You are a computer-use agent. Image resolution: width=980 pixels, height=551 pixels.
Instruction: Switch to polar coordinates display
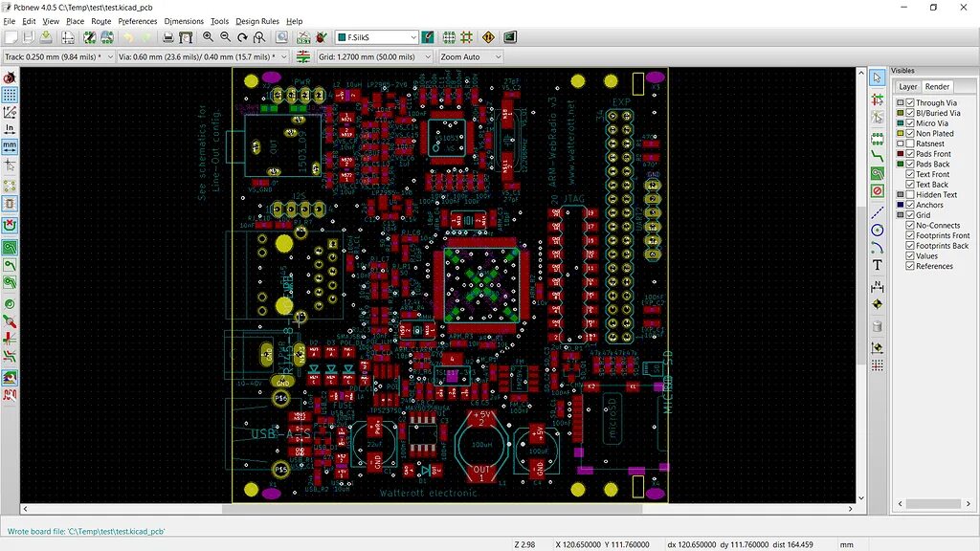tap(10, 113)
